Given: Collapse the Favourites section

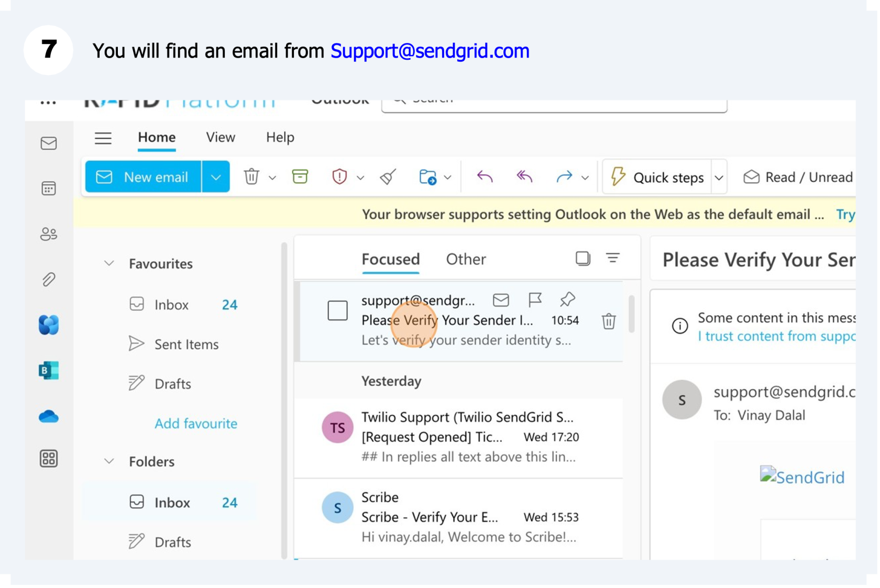Looking at the screenshot, I should [x=109, y=263].
